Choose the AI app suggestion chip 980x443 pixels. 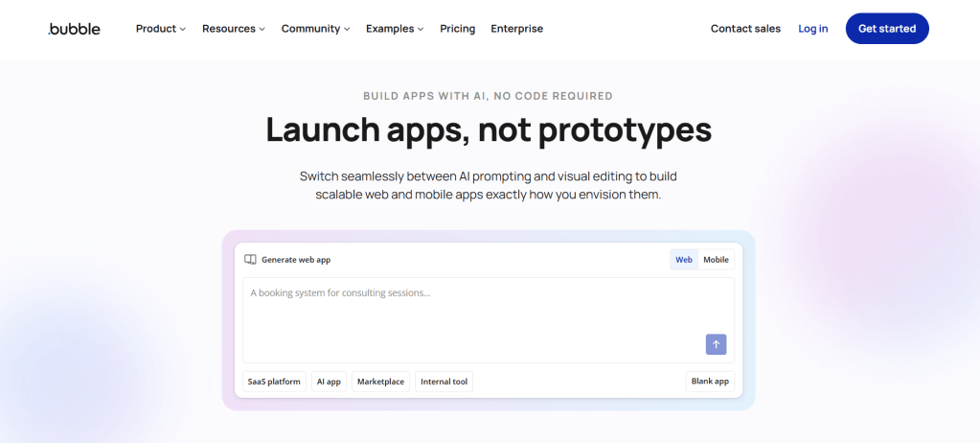pyautogui.click(x=329, y=382)
